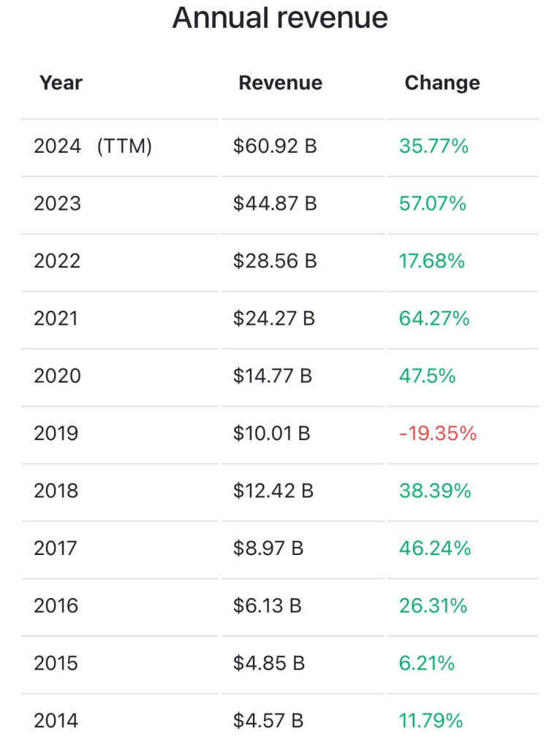Click the Annual revenue heading

pyautogui.click(x=280, y=18)
